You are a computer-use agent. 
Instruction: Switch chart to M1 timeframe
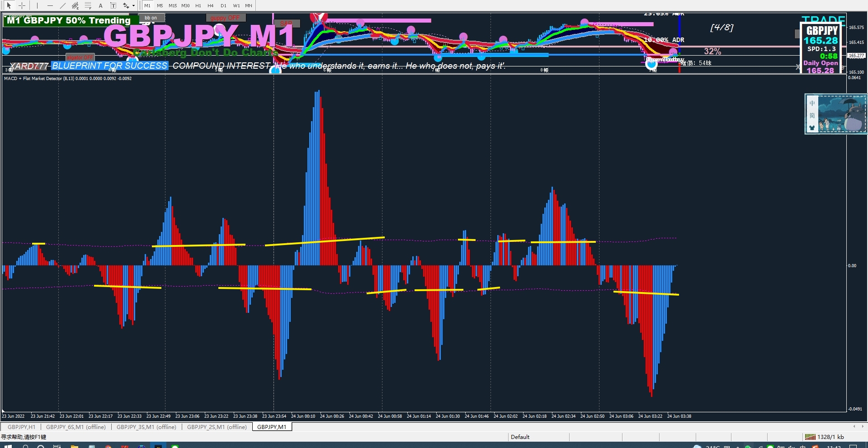[x=147, y=5]
